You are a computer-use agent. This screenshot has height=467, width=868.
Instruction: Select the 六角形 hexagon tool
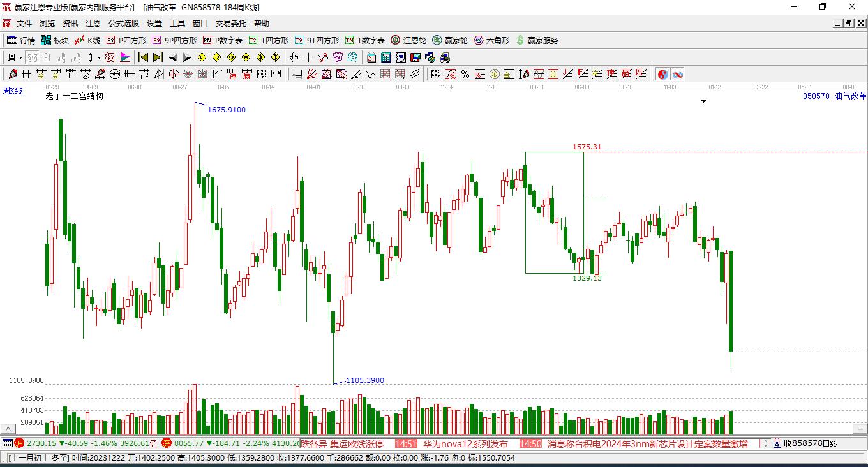[491, 40]
